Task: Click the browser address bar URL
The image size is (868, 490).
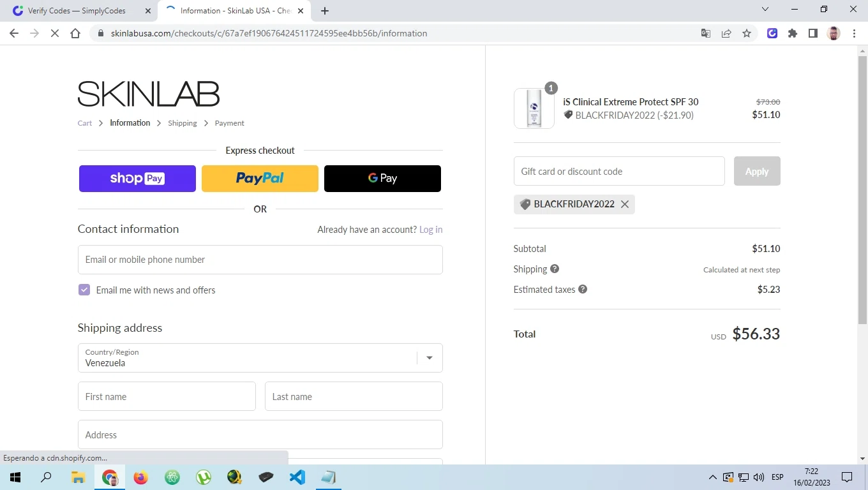Action: pos(269,33)
